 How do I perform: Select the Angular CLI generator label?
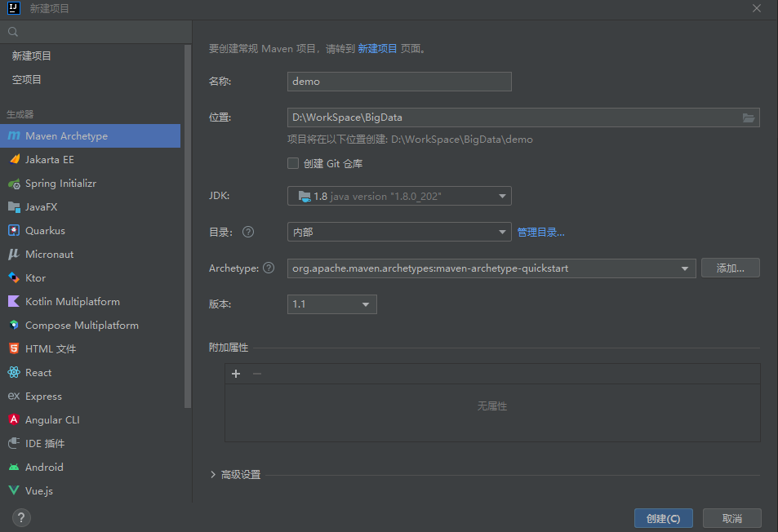52,420
